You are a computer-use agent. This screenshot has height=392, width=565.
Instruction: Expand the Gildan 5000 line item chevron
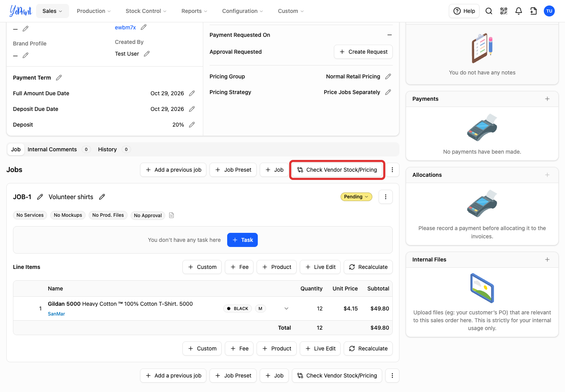pos(286,309)
